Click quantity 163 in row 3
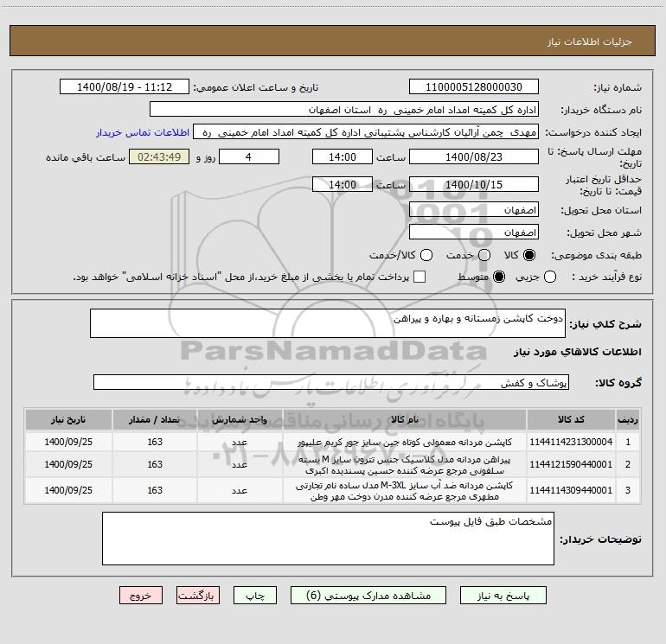The image size is (666, 644). tap(155, 490)
